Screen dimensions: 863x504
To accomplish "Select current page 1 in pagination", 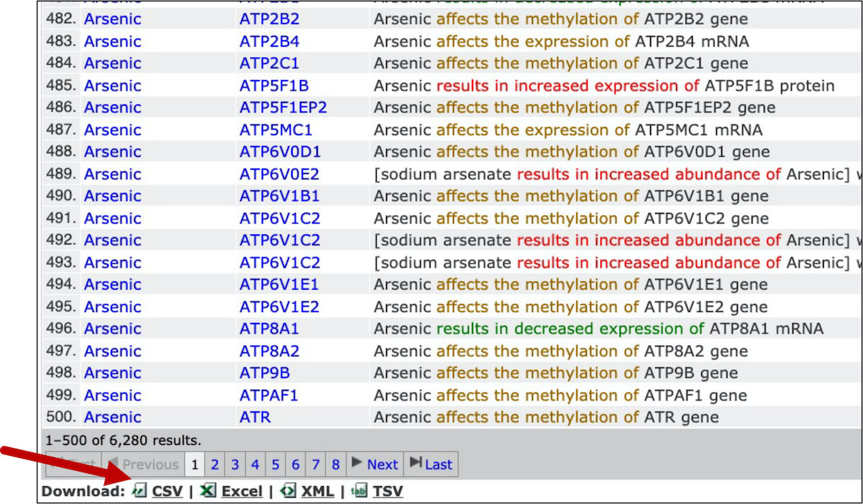I will (x=194, y=464).
